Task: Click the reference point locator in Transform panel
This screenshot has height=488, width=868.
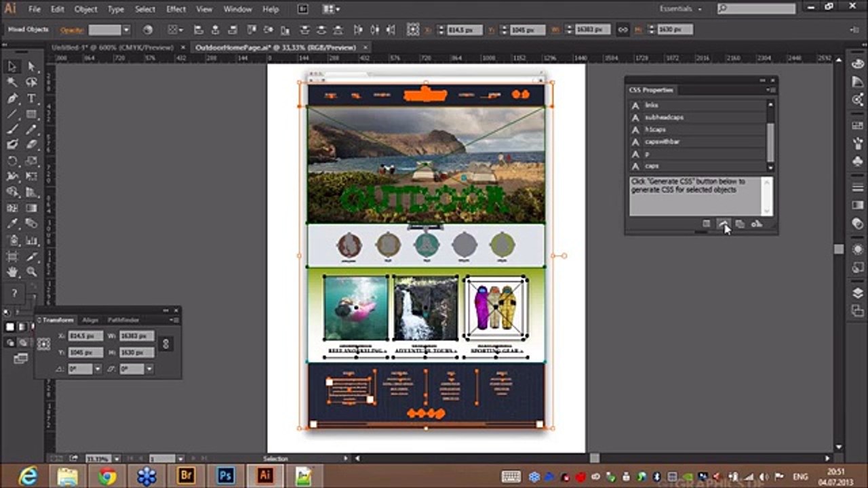Action: [x=44, y=344]
